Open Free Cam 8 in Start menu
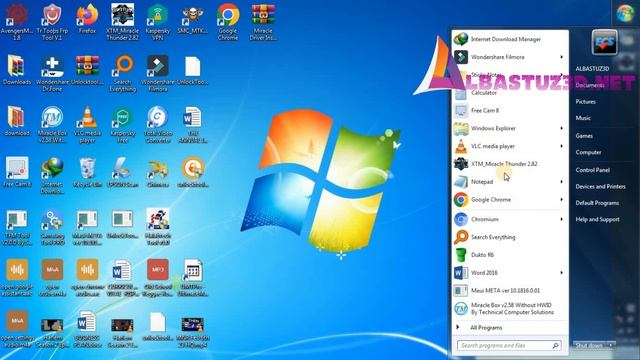This screenshot has width=640, height=360. [x=510, y=111]
